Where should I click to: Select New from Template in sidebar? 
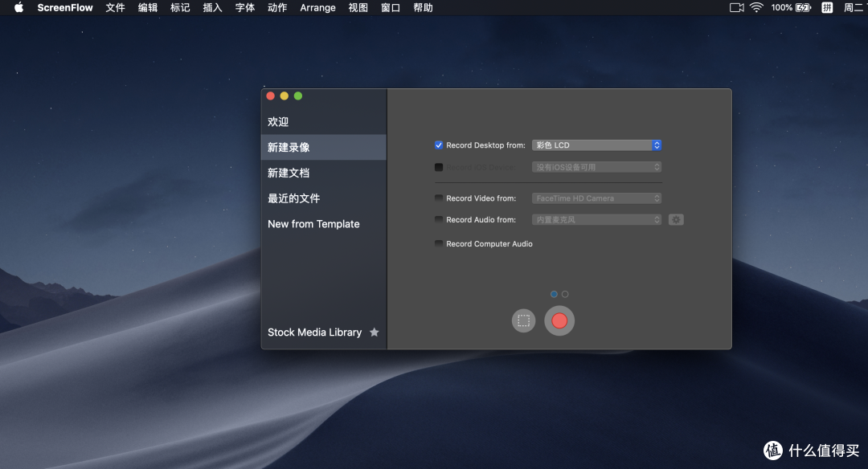pyautogui.click(x=313, y=224)
